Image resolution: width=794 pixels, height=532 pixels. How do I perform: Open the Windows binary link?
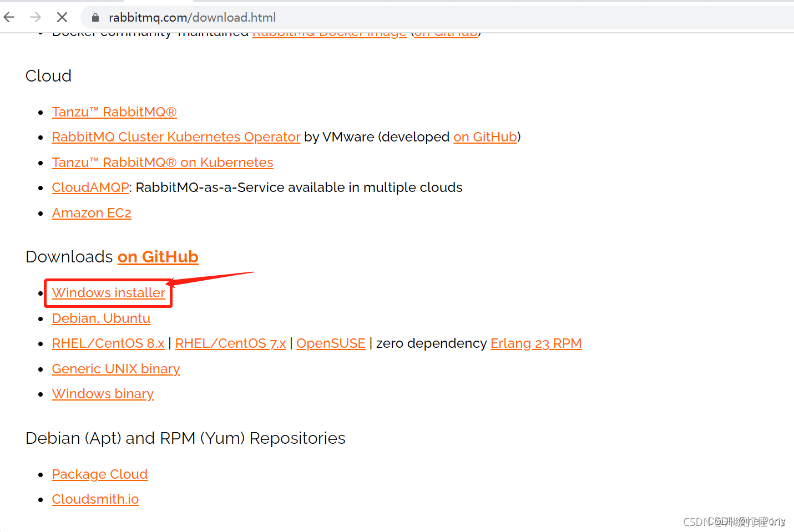(x=103, y=394)
